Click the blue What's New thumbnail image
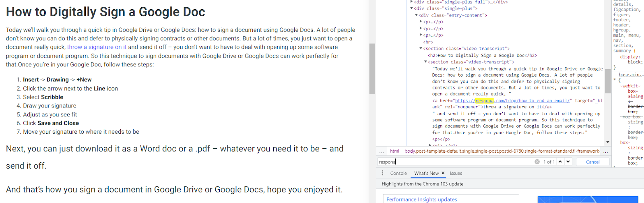Viewport: 644px width, 203px height. [x=588, y=199]
